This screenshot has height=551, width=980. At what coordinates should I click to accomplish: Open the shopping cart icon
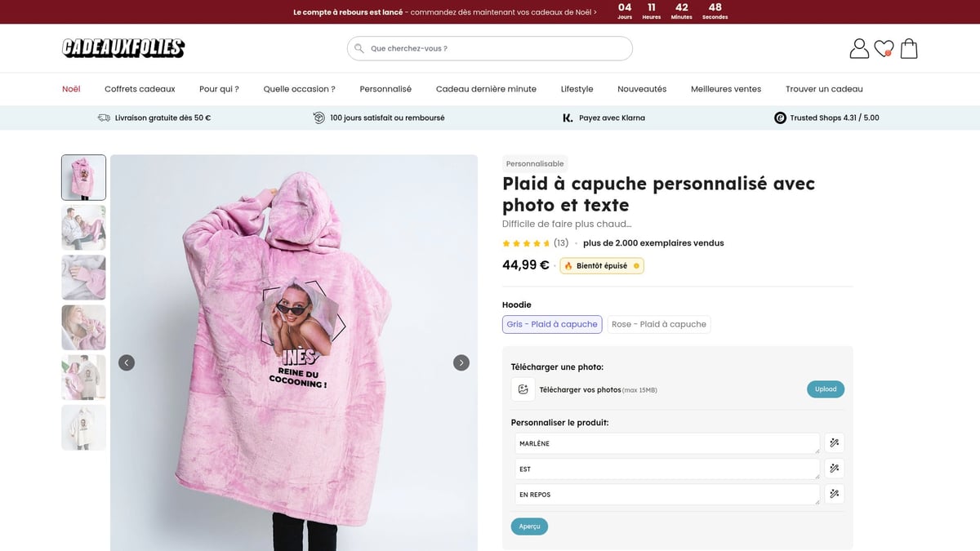pyautogui.click(x=909, y=48)
